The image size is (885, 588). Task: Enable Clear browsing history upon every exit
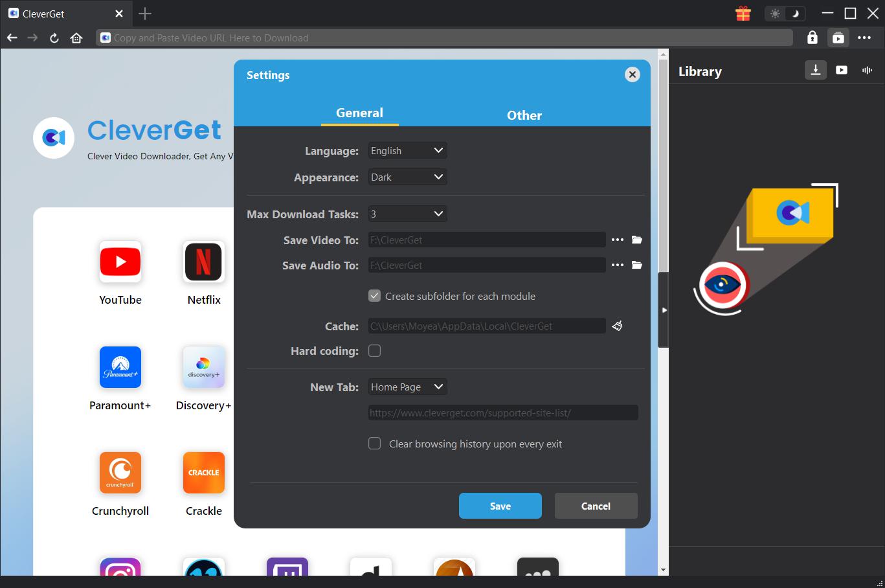pyautogui.click(x=374, y=444)
